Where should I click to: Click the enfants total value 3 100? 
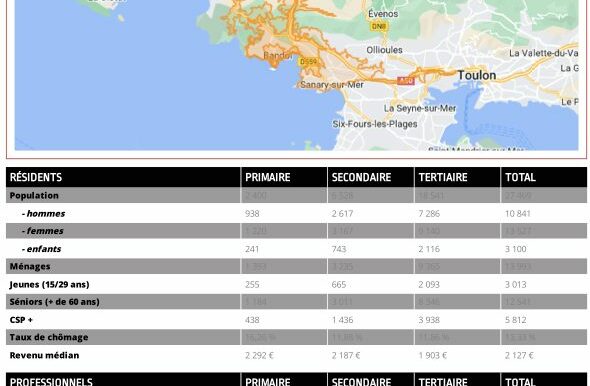click(516, 249)
